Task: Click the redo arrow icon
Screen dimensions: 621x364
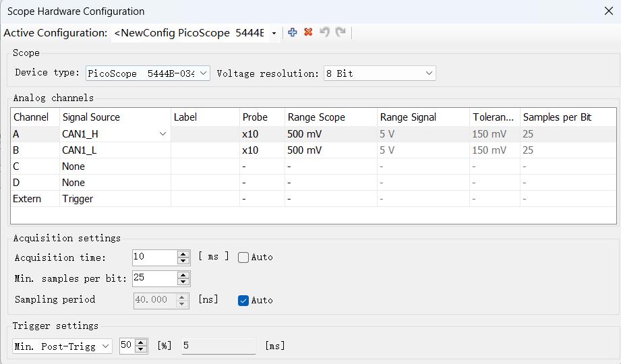Action: point(341,32)
